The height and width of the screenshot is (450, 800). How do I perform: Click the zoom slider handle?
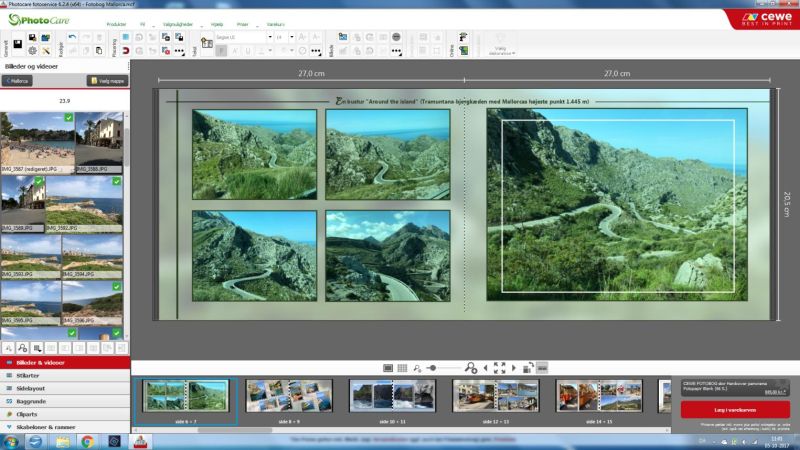coord(431,368)
